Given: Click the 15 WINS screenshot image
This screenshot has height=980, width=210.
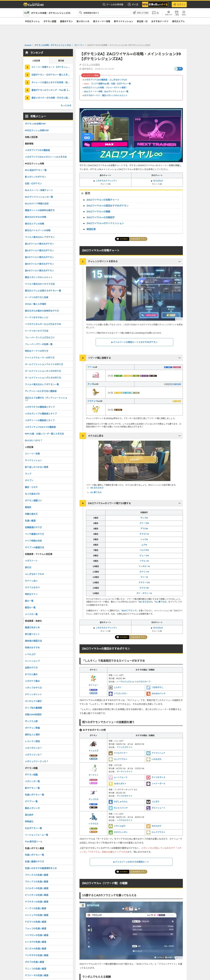Looking at the screenshot, I should [134, 293].
